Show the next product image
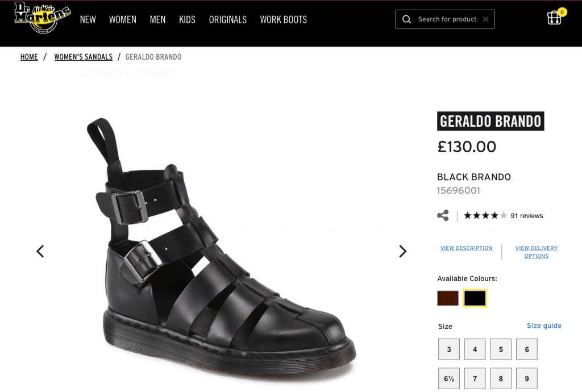The image size is (582, 392). [x=402, y=251]
